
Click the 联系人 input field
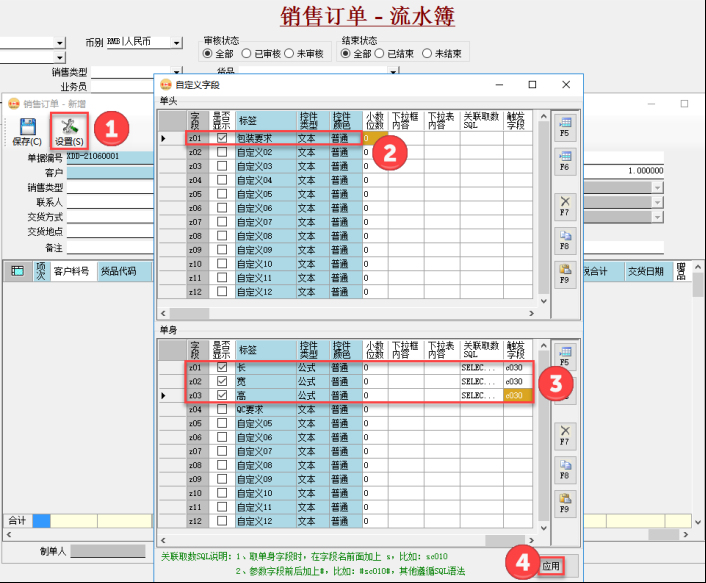click(110, 202)
